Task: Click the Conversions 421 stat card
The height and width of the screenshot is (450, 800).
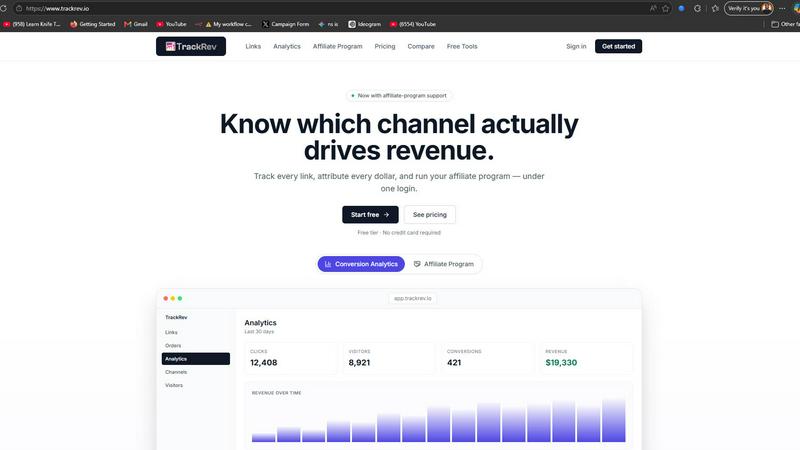Action: [487, 358]
